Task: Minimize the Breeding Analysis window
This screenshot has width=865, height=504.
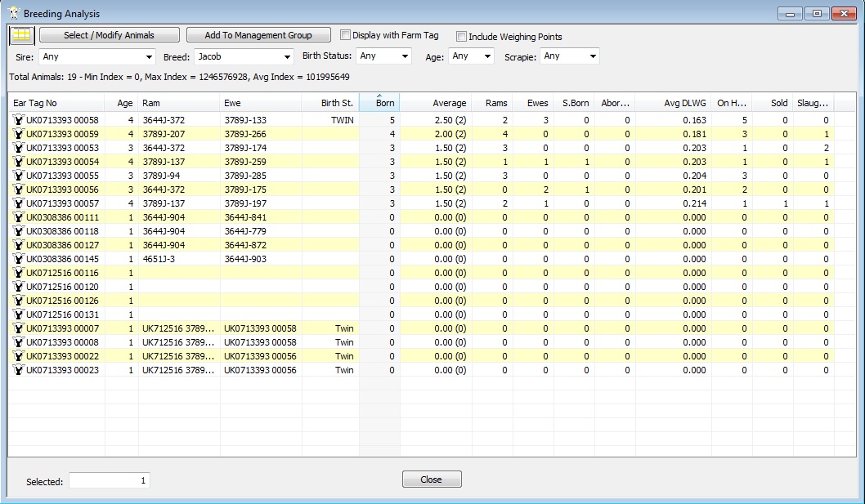Action: click(x=790, y=14)
